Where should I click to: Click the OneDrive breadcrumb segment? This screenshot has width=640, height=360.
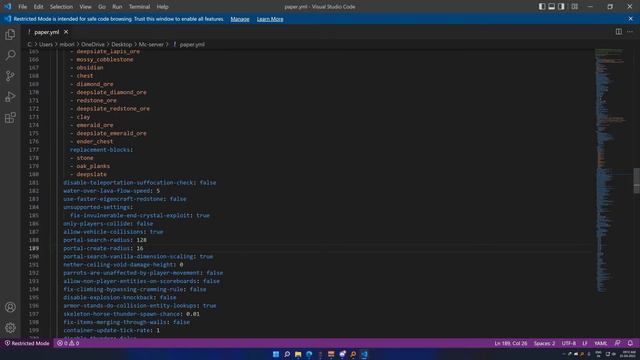point(93,44)
